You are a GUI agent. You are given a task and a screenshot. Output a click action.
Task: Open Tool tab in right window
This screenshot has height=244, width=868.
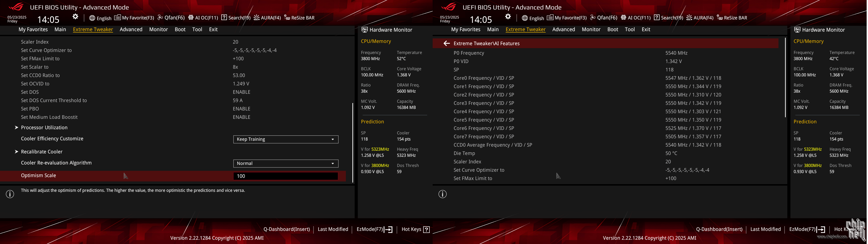(630, 29)
